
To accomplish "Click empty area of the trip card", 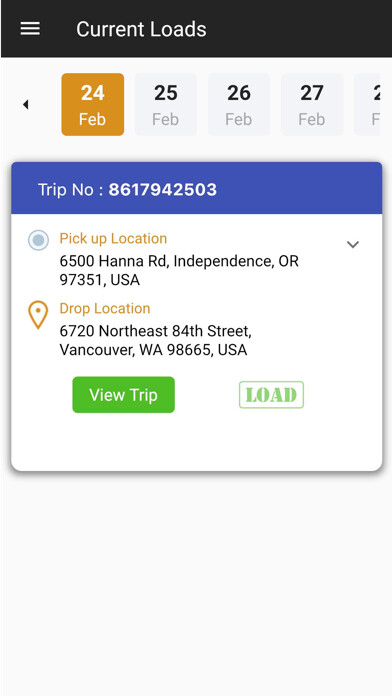I will [197, 442].
